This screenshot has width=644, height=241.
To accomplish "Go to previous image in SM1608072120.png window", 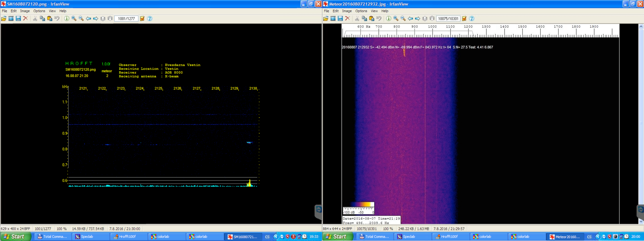I will (88, 19).
